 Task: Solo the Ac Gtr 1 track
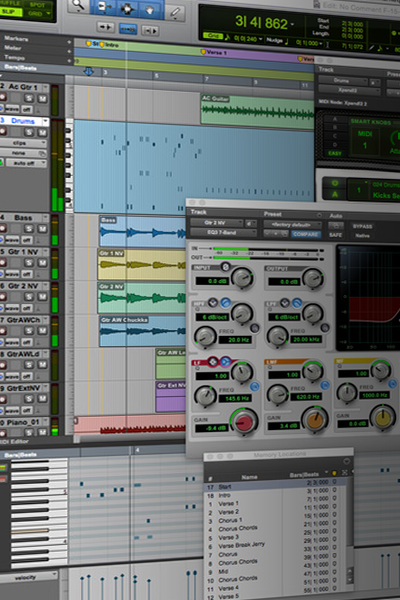(x=29, y=98)
